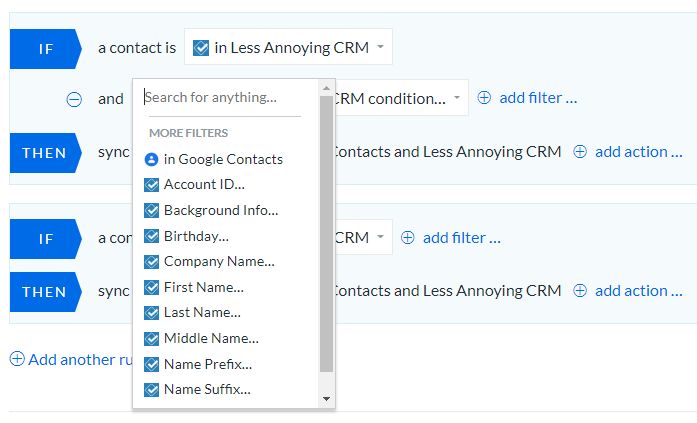
Task: Click the filter list scrollbar down arrow
Action: [x=326, y=399]
